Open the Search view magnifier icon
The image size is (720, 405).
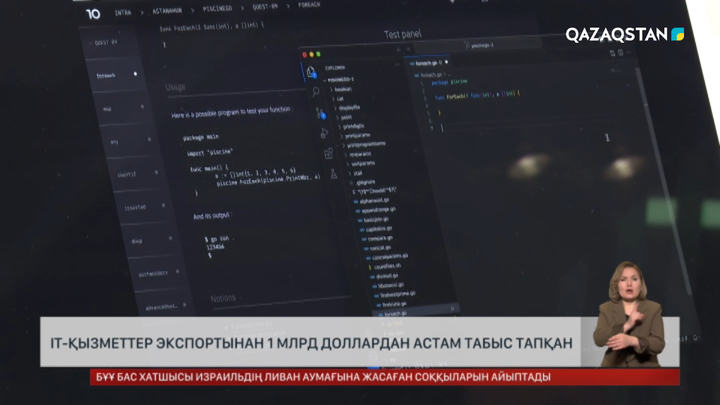[316, 92]
